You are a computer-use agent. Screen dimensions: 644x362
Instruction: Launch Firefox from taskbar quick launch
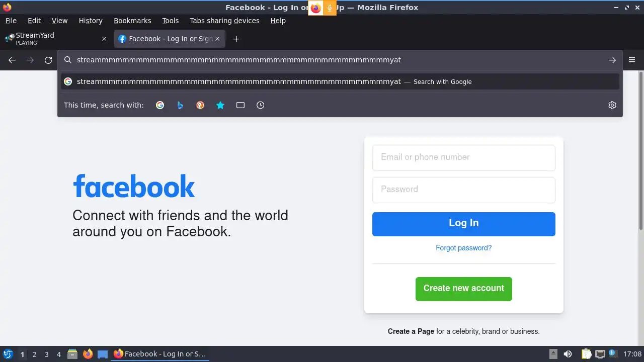[88, 354]
